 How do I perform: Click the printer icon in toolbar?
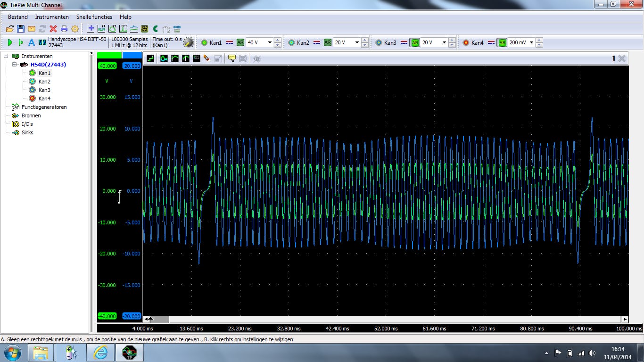point(64,29)
